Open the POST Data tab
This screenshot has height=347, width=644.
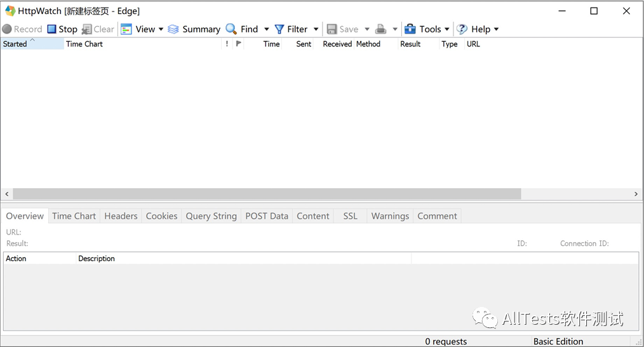click(267, 216)
